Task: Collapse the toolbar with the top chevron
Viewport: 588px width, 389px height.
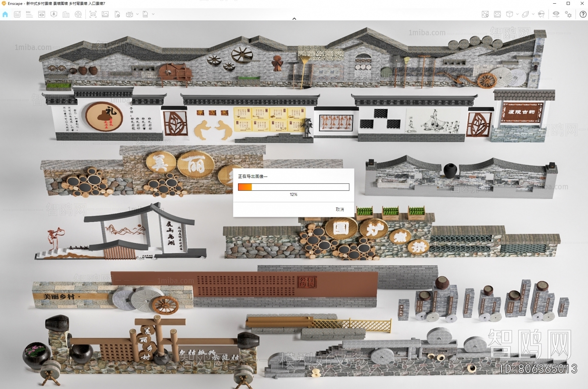Action: pos(294,18)
